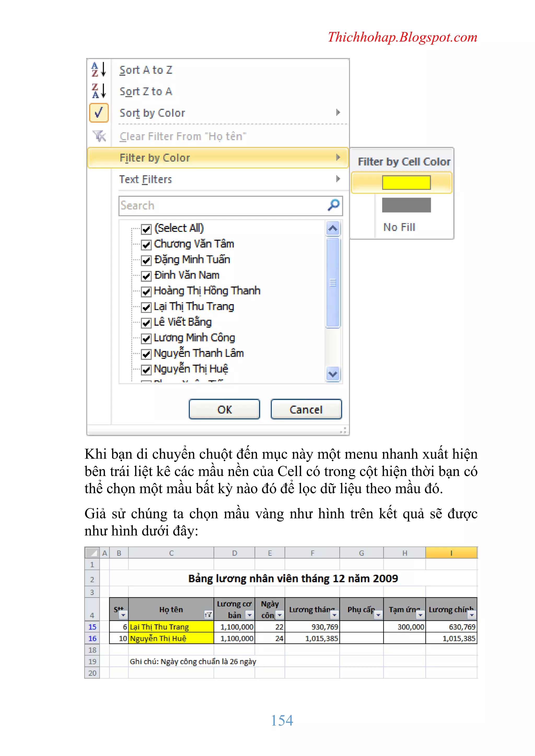Uncheck Đặng Minh Tuấn checkbox
This screenshot has height=756, width=535.
[146, 260]
